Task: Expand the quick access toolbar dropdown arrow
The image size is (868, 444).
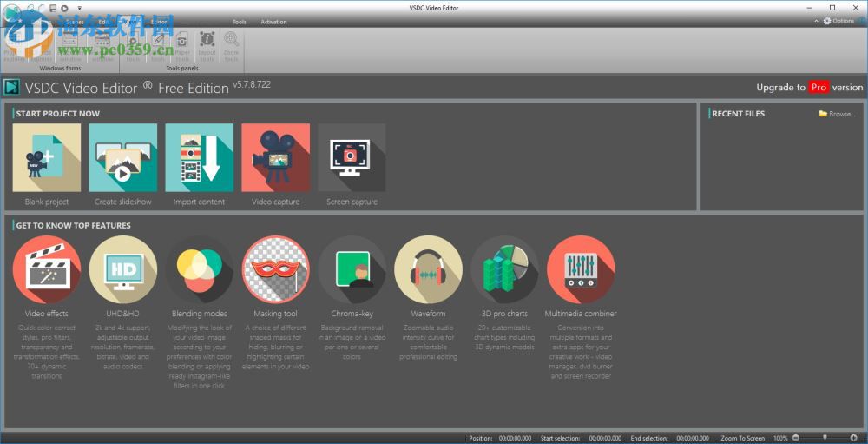Action: pos(80,8)
